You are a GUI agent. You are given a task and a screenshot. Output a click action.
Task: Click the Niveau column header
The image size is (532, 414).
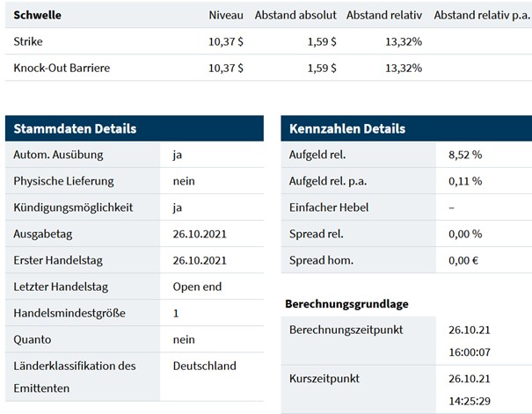(x=225, y=15)
